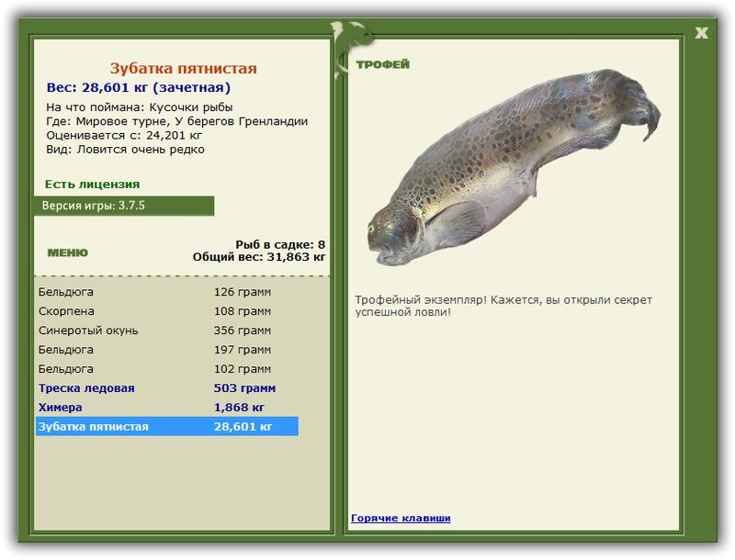Click the Есть лицензия label

click(x=93, y=184)
